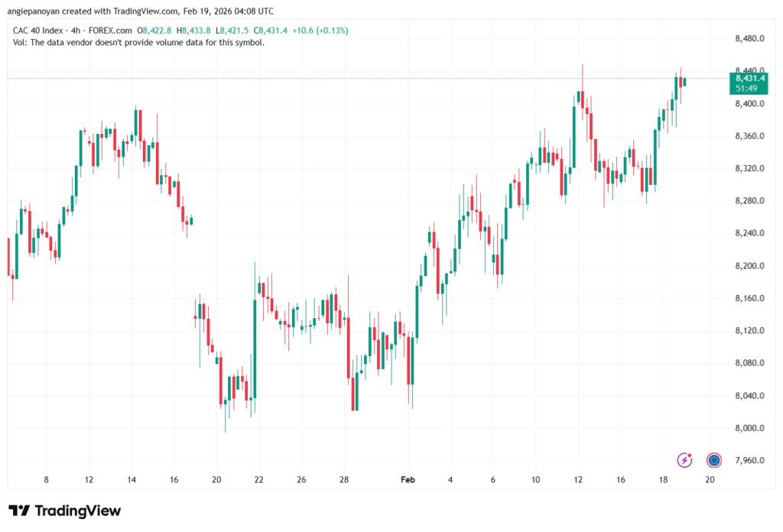
Task: Select the CAC 40 Index symbol title
Action: (40, 30)
